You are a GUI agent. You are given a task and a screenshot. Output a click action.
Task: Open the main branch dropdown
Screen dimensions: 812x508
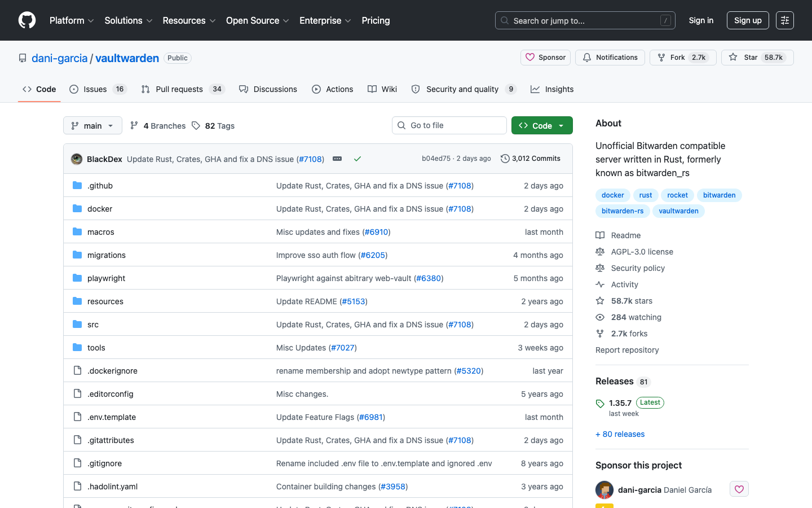(x=92, y=126)
